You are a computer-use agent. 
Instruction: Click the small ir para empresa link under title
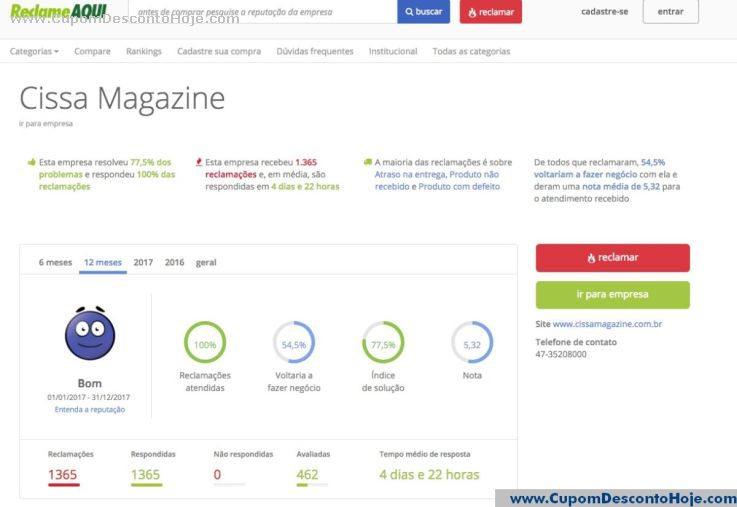(46, 124)
